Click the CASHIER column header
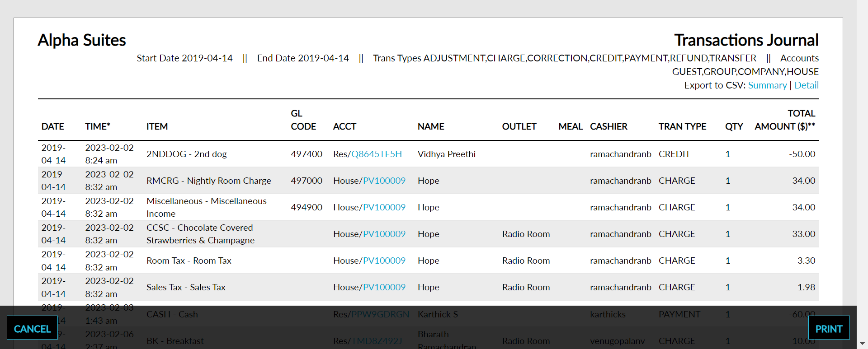 tap(609, 126)
